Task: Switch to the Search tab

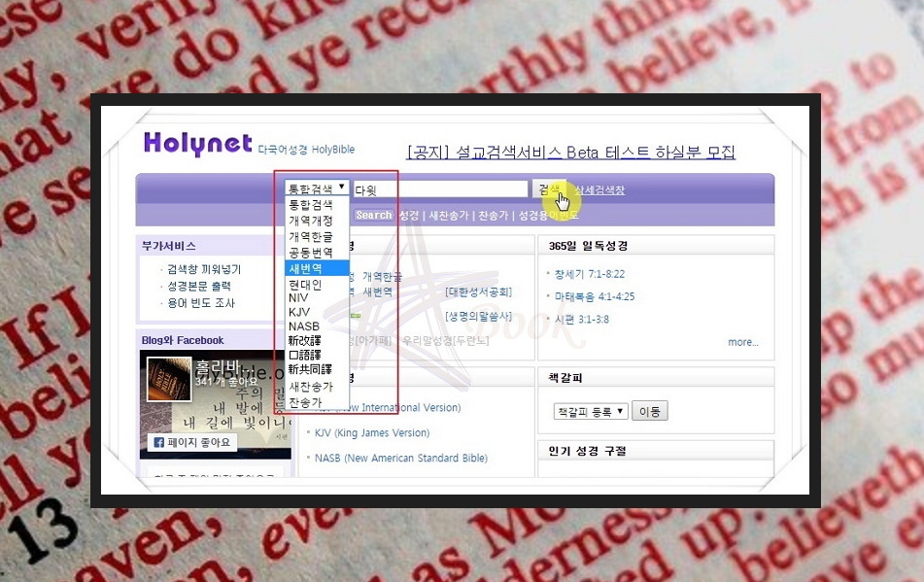Action: pos(374,215)
